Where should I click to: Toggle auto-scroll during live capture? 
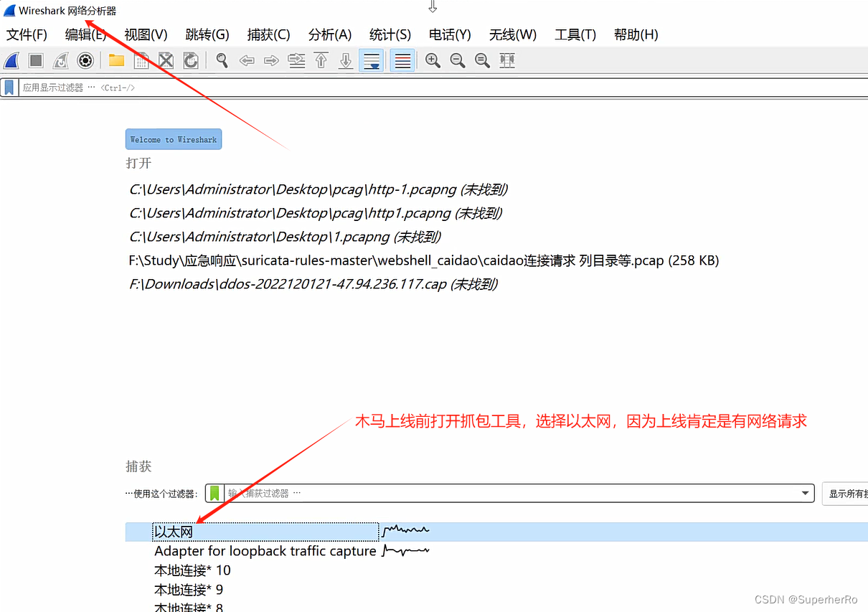[x=371, y=61]
